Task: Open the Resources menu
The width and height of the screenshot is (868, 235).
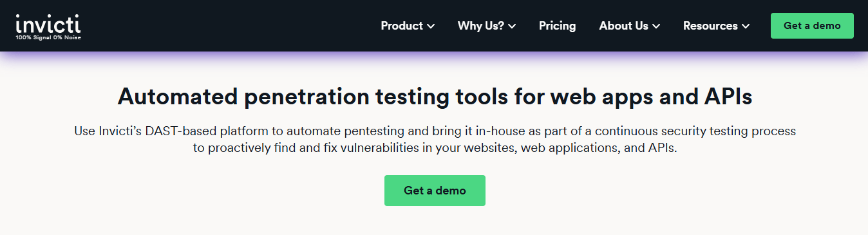Action: [x=717, y=26]
